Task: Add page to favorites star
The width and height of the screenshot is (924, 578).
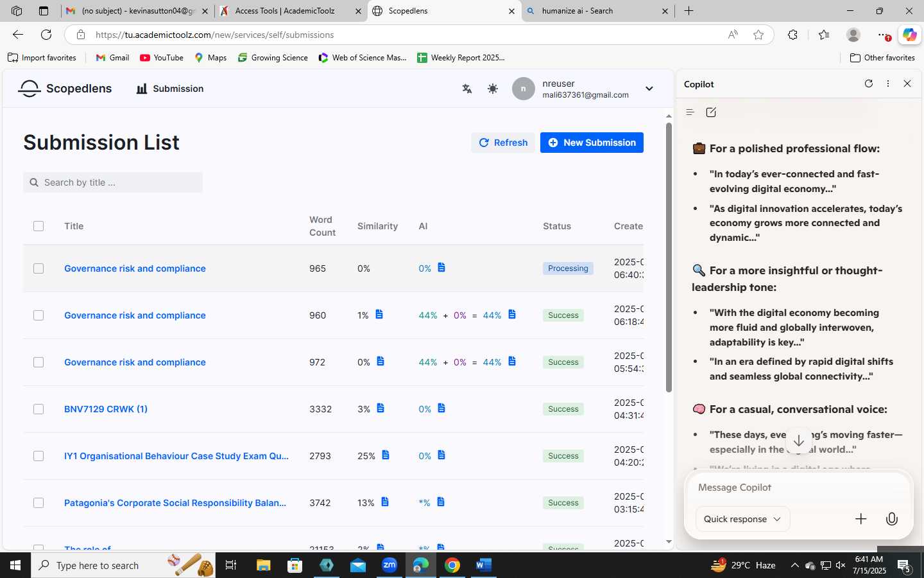Action: [758, 35]
